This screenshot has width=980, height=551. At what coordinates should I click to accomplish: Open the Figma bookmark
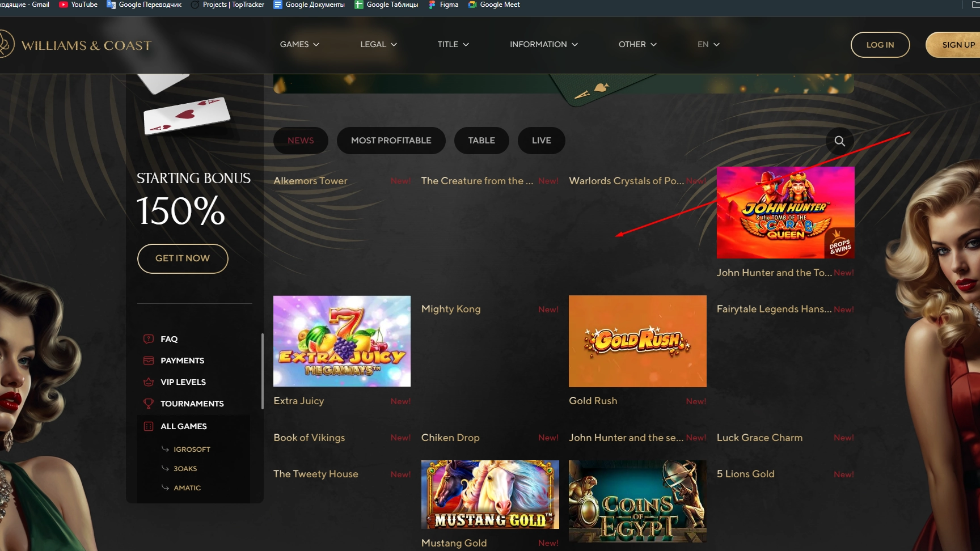point(443,5)
